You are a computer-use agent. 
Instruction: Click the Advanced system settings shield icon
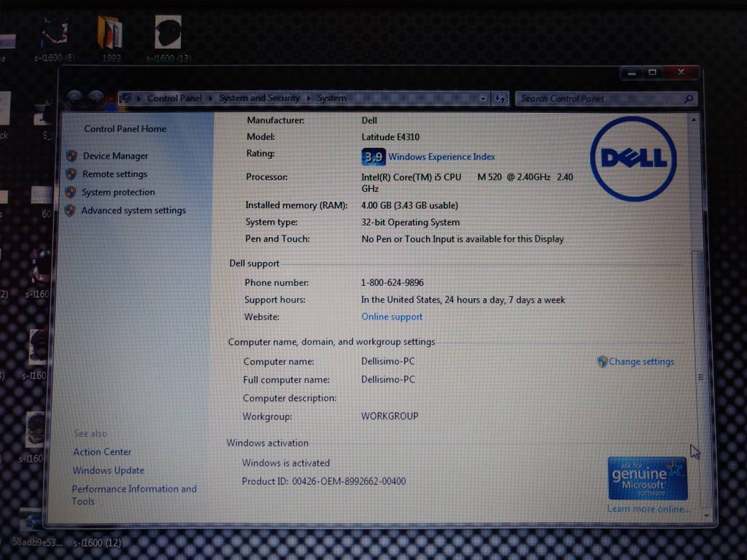click(x=70, y=210)
